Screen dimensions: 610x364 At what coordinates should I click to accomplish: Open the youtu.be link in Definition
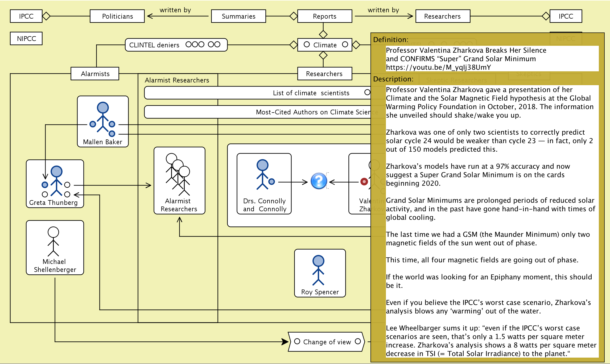pyautogui.click(x=438, y=67)
